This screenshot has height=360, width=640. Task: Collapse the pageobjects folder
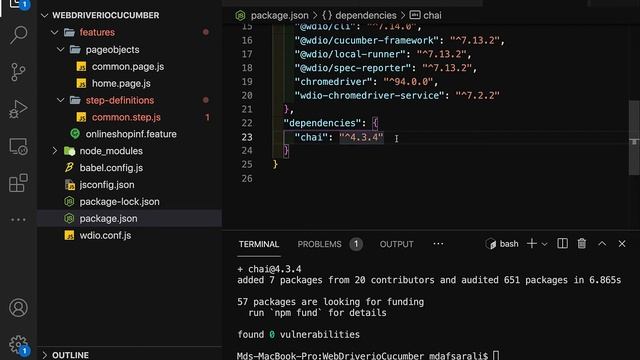tap(60, 49)
